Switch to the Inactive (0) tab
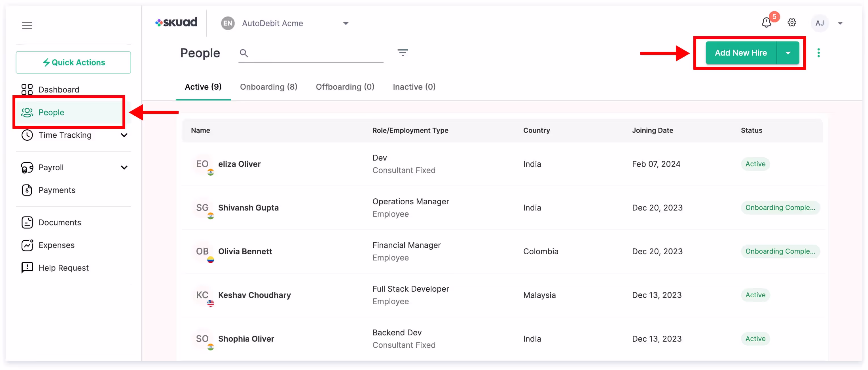The height and width of the screenshot is (370, 868). 414,87
